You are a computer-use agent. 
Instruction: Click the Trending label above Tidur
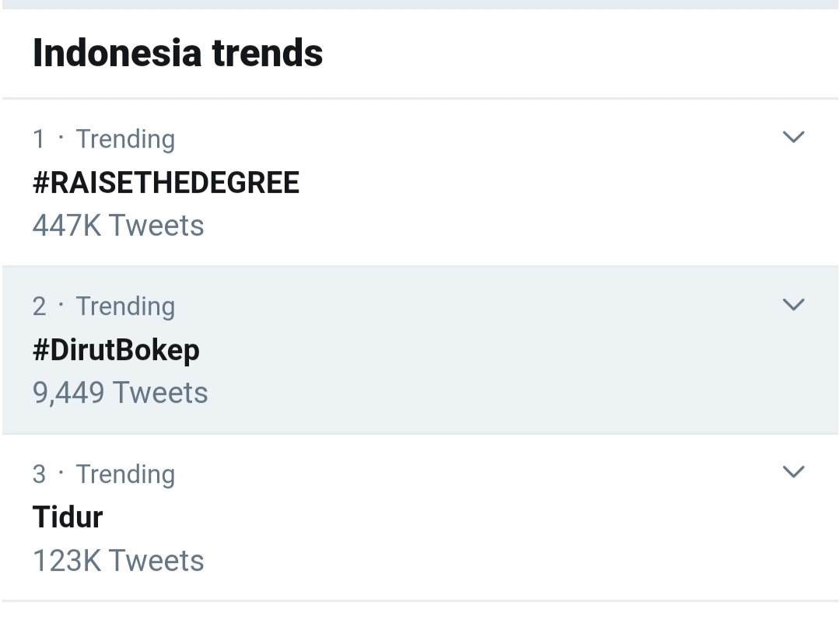click(x=125, y=474)
